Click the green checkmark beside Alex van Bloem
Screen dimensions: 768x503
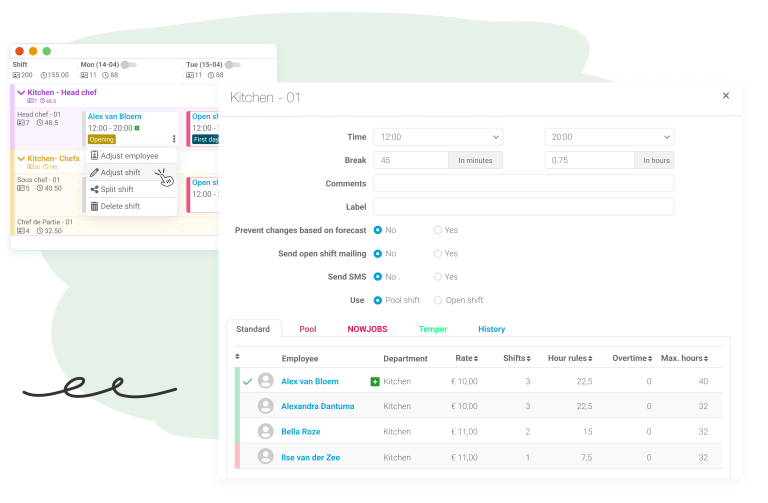click(247, 382)
